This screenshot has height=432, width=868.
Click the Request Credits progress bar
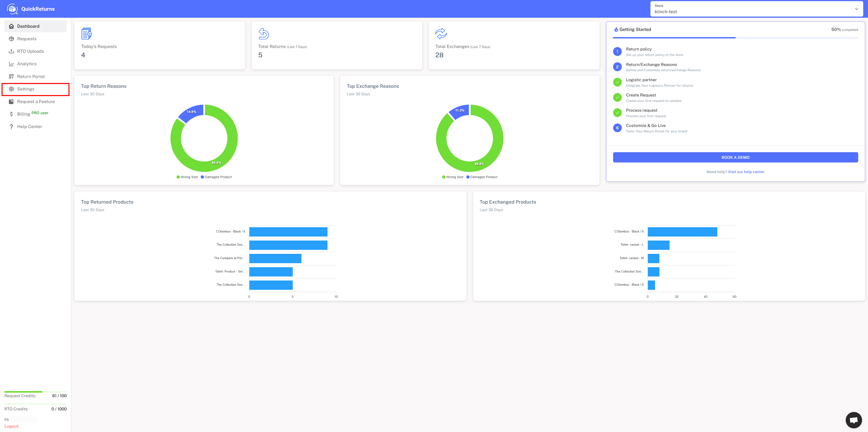tap(35, 392)
